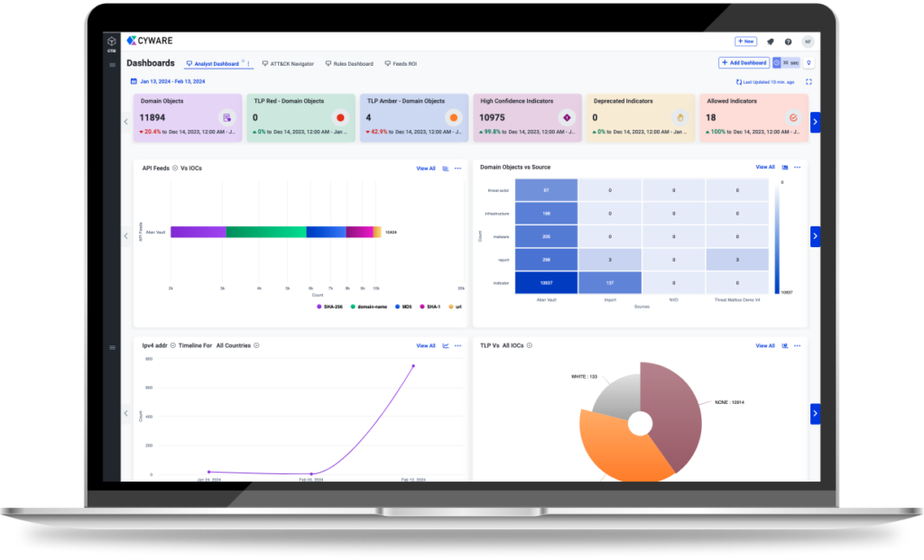Open the CTIX app switcher cube icon

111,41
